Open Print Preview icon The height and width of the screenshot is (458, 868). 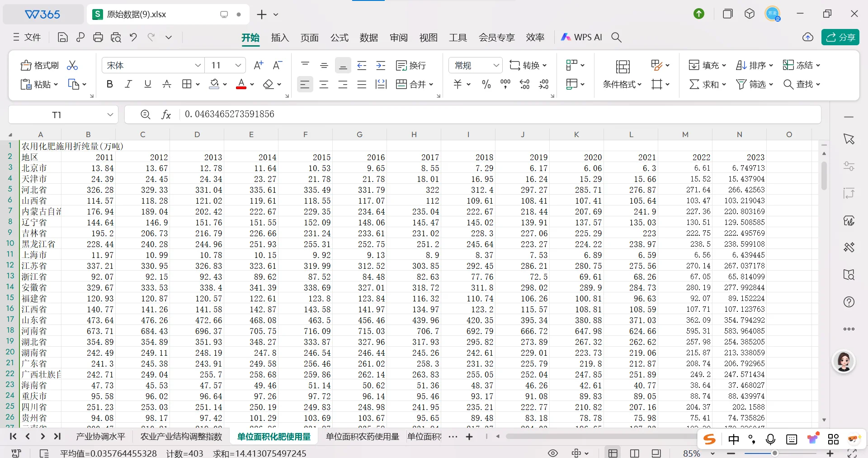116,38
